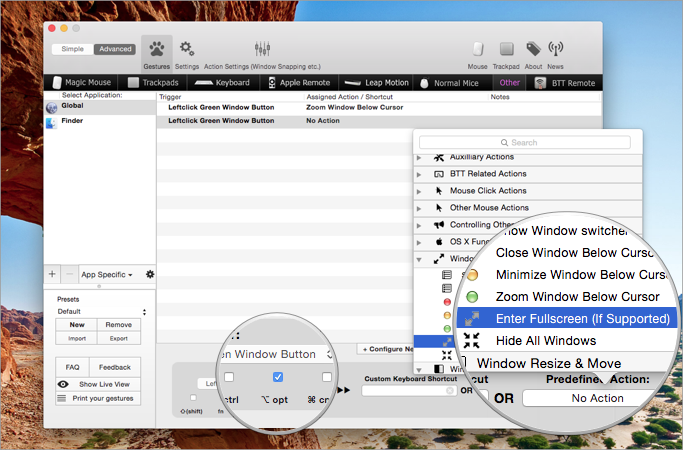The image size is (683, 450).
Task: Click the Notes column header
Action: (500, 97)
